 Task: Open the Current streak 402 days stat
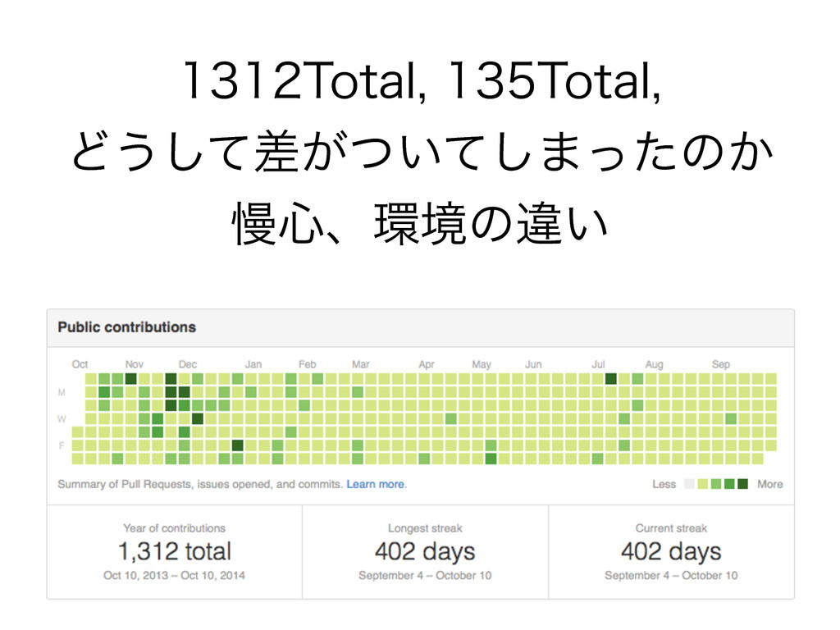pos(671,552)
